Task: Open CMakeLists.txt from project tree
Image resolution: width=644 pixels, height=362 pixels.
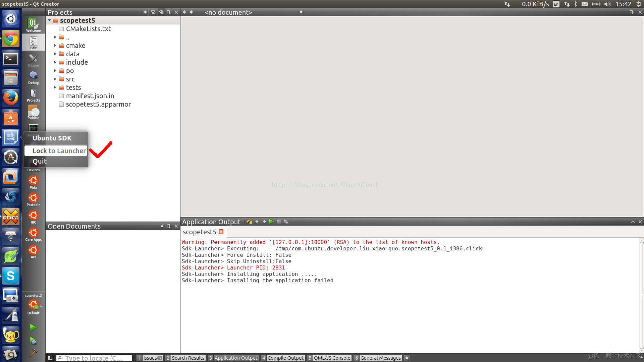Action: pos(88,29)
